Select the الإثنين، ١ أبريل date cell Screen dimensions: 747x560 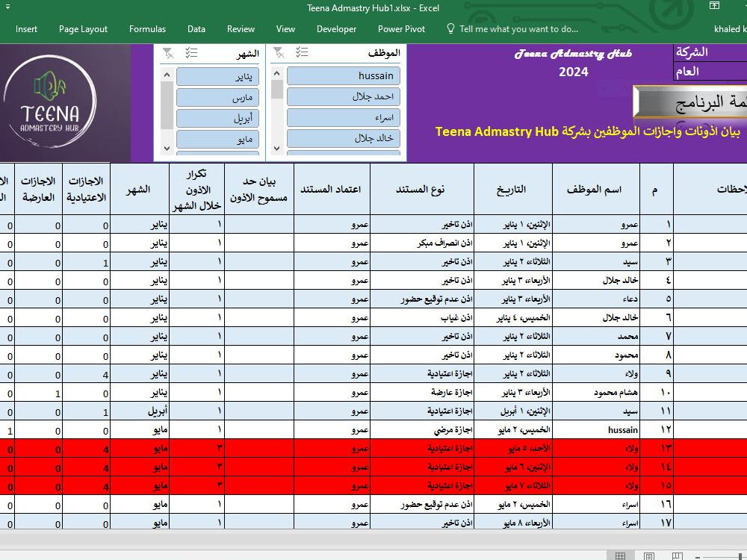[x=513, y=411]
